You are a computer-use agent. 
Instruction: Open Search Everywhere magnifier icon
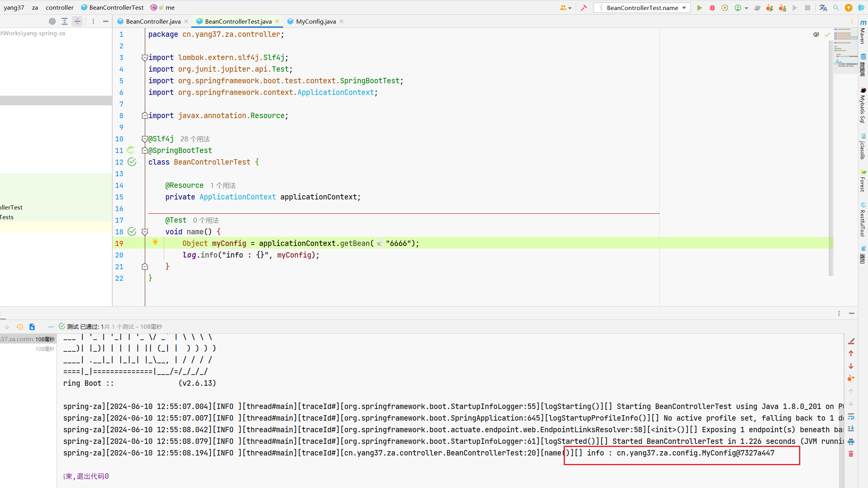[x=836, y=8]
